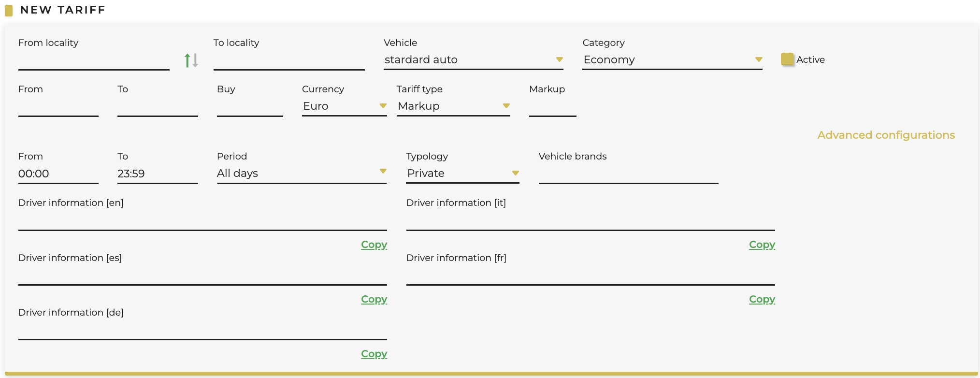Image resolution: width=980 pixels, height=378 pixels.
Task: Open Advanced configurations
Action: pos(886,135)
